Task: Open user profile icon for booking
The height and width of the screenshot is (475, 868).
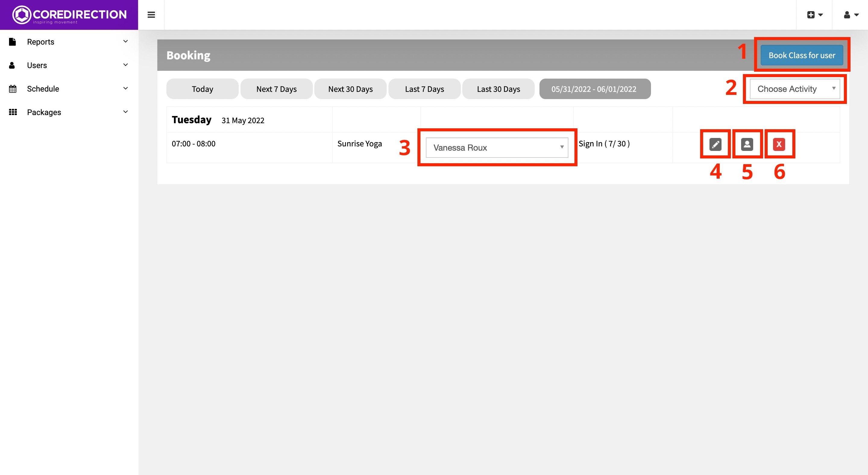Action: pos(747,144)
